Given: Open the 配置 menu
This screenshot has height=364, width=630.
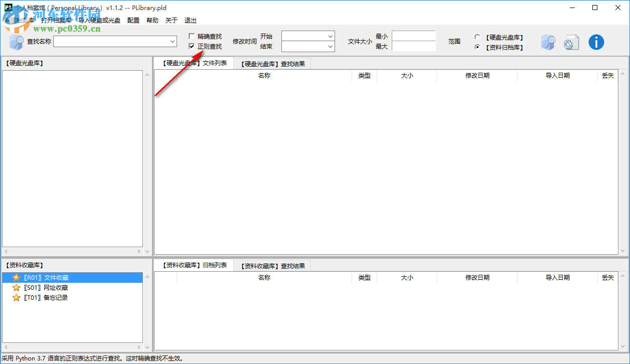Looking at the screenshot, I should click(x=133, y=20).
